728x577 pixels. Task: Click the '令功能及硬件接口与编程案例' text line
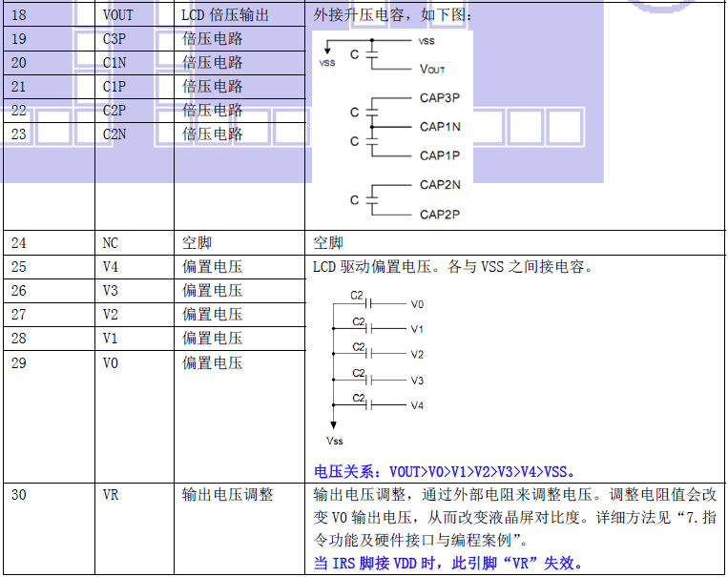pos(420,540)
